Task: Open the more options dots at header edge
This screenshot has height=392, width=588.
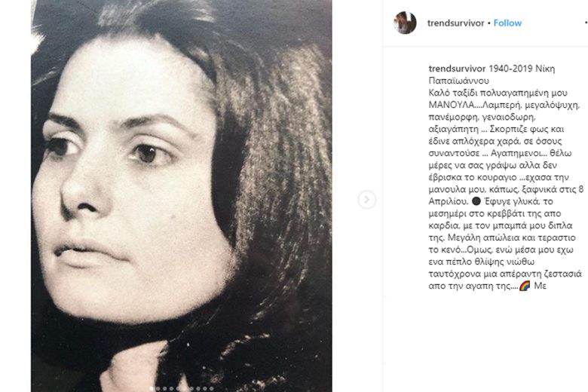Action: click(x=586, y=23)
